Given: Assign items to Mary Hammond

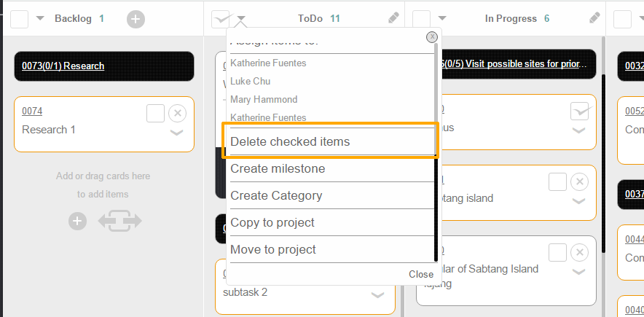Looking at the screenshot, I should point(264,99).
